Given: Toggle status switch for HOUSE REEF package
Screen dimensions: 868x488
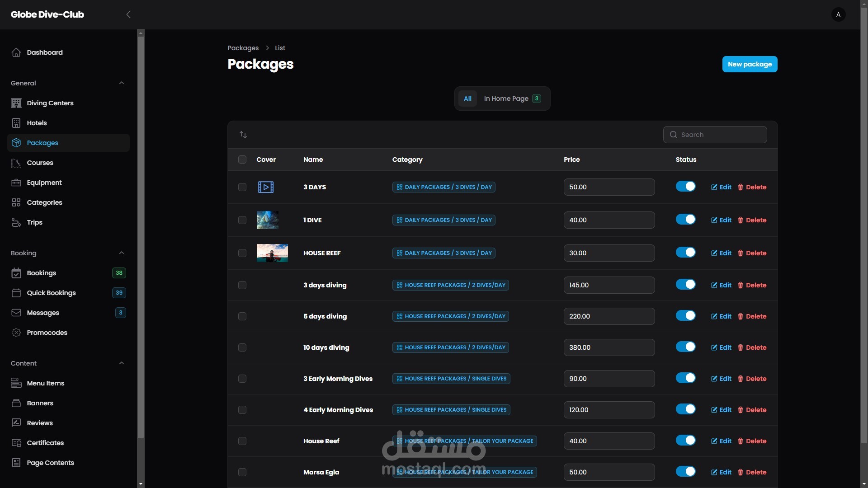Looking at the screenshot, I should [685, 252].
